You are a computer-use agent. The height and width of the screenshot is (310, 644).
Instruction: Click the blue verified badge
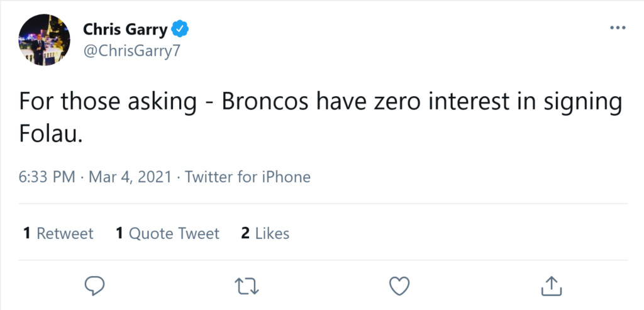tap(180, 29)
